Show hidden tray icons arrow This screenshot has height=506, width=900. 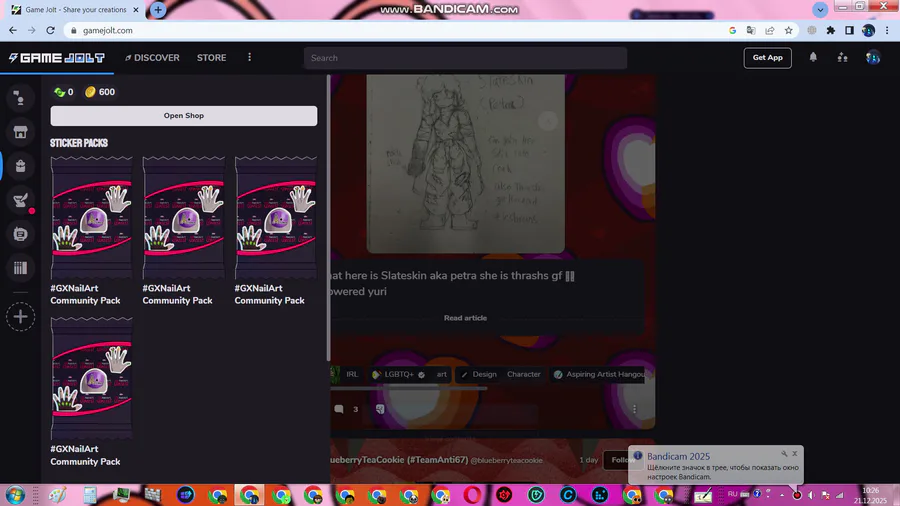click(x=782, y=495)
